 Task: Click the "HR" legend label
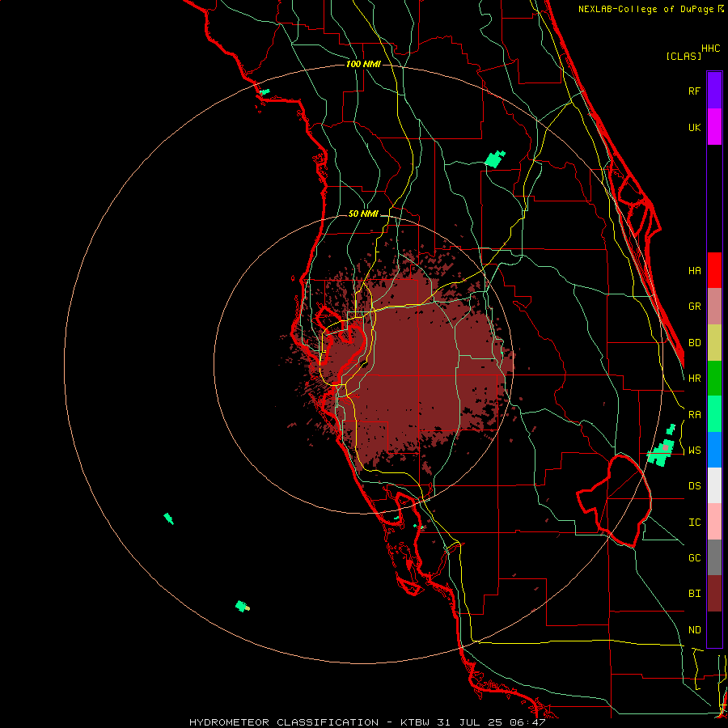694,379
